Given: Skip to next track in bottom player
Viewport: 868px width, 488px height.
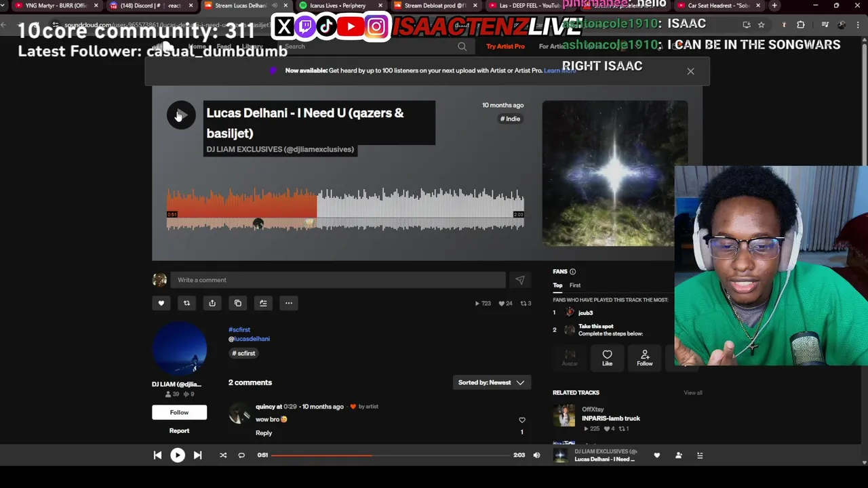Looking at the screenshot, I should tap(197, 455).
